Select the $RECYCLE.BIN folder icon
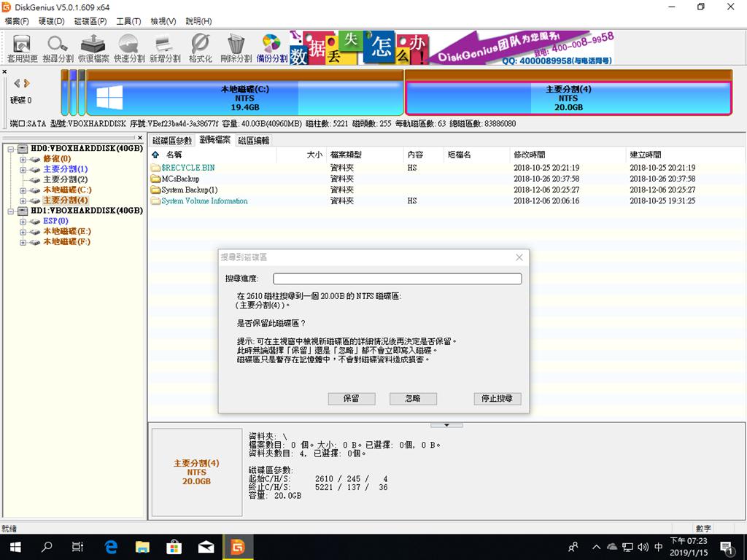747x560 pixels. point(155,168)
